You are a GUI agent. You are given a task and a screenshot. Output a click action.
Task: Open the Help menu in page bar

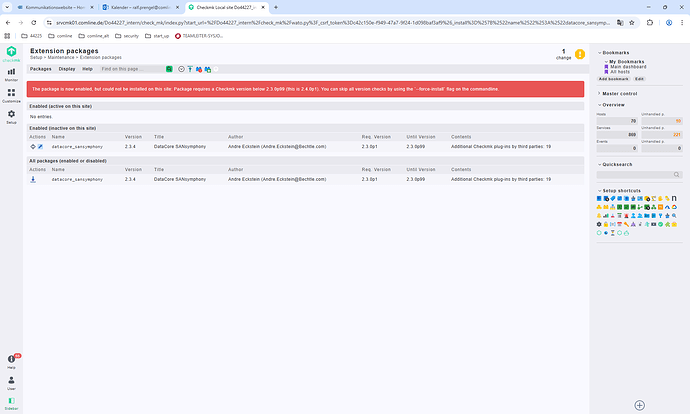[87, 69]
